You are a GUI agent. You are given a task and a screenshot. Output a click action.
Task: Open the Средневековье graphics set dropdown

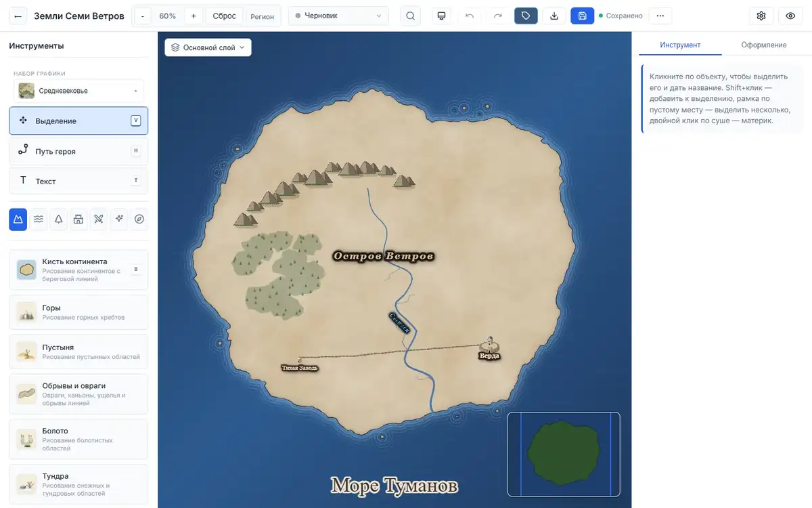(x=78, y=91)
